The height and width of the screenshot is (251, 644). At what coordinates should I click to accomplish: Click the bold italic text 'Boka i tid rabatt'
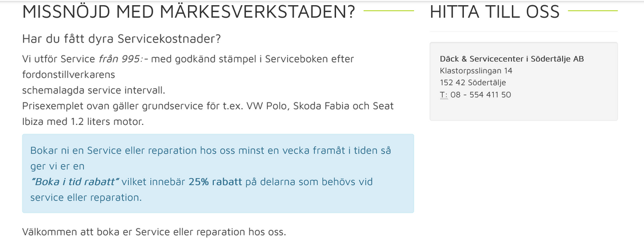point(75,182)
